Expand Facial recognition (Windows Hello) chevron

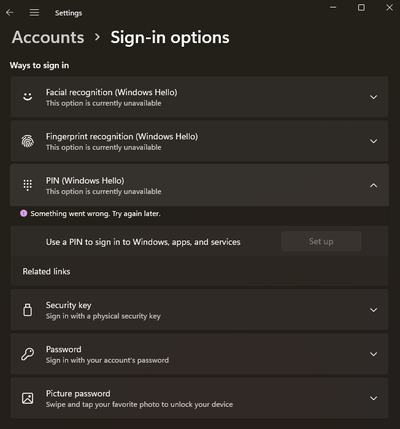[374, 97]
